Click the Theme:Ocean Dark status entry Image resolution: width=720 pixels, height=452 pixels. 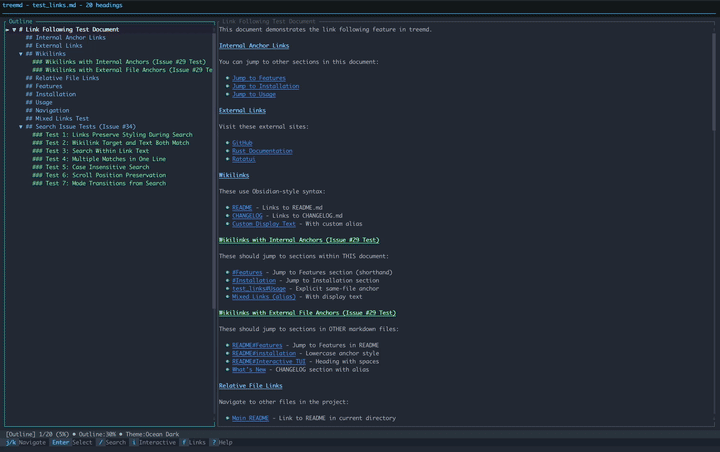point(152,435)
